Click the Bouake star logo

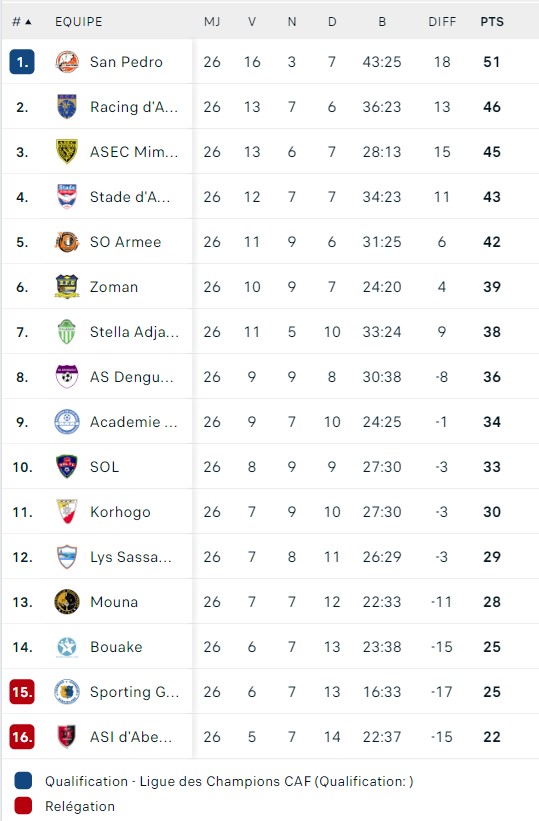[x=67, y=647]
